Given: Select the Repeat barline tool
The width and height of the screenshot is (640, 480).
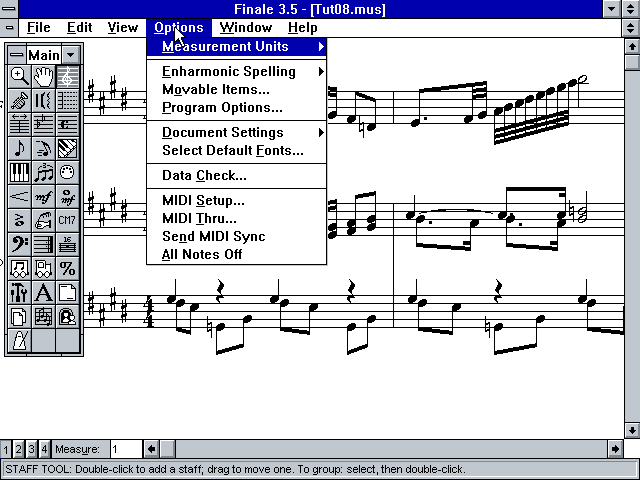Looking at the screenshot, I should point(43,245).
